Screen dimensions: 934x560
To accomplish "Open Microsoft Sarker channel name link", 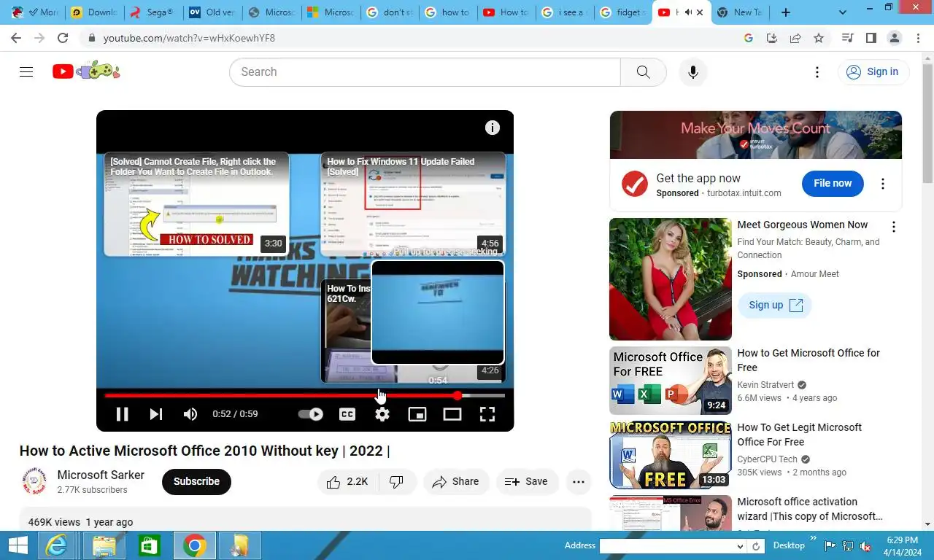I will click(x=101, y=475).
